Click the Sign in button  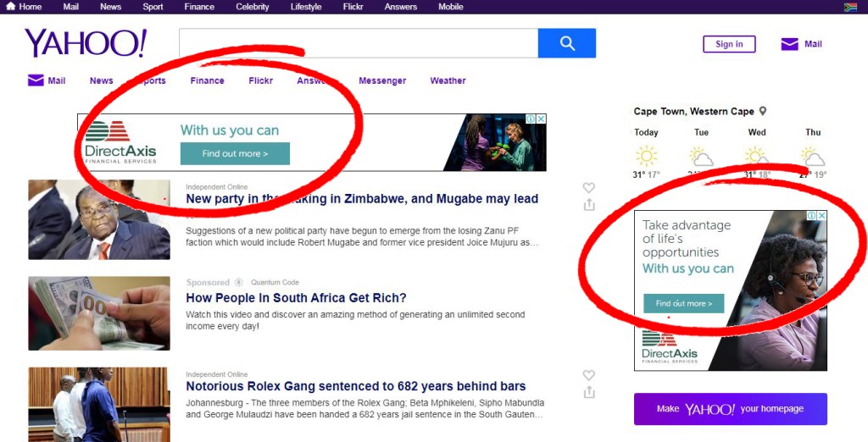pos(729,44)
